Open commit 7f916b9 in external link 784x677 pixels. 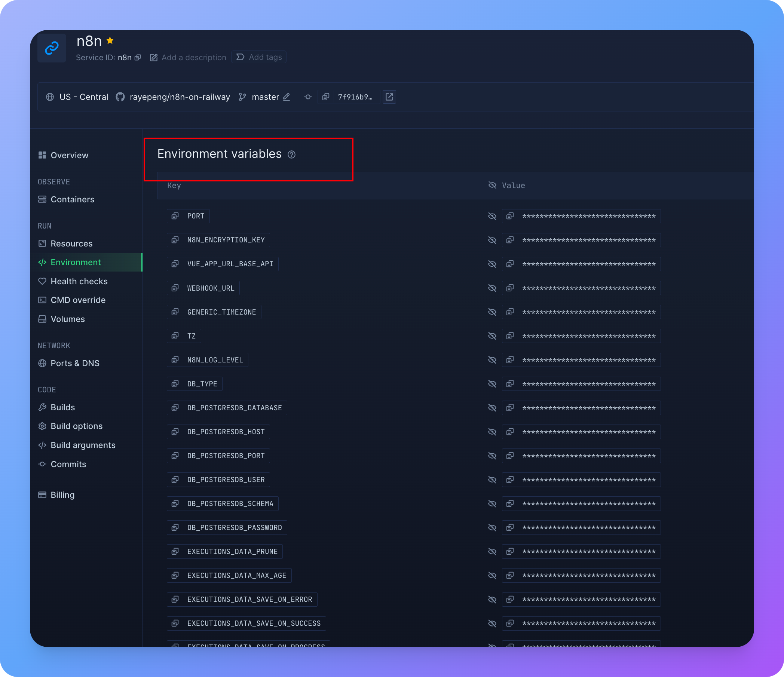[x=389, y=97]
